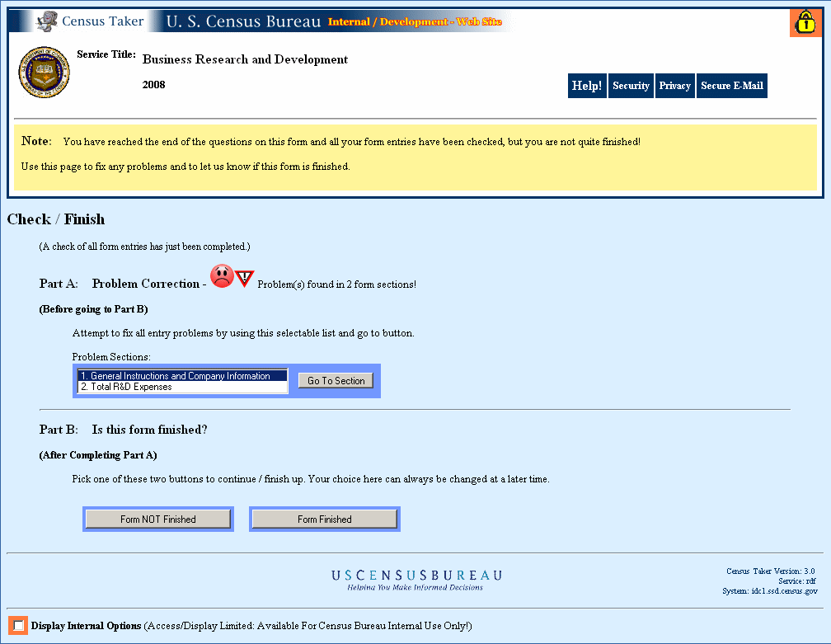Click the Check / Finish heading
This screenshot has height=644, width=831.
[x=56, y=219]
